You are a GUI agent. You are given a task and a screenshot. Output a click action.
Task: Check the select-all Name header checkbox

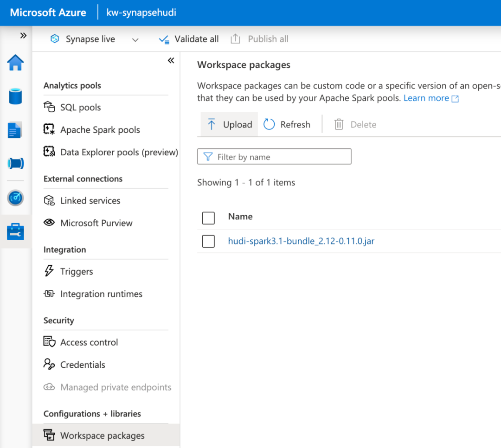tap(208, 218)
